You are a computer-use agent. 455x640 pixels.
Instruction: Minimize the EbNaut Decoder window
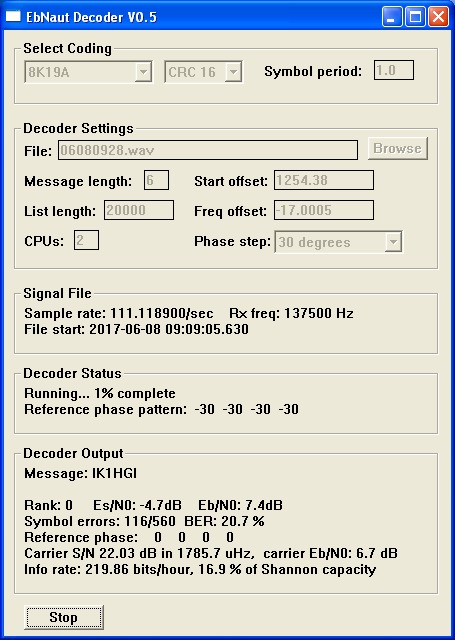pos(392,17)
